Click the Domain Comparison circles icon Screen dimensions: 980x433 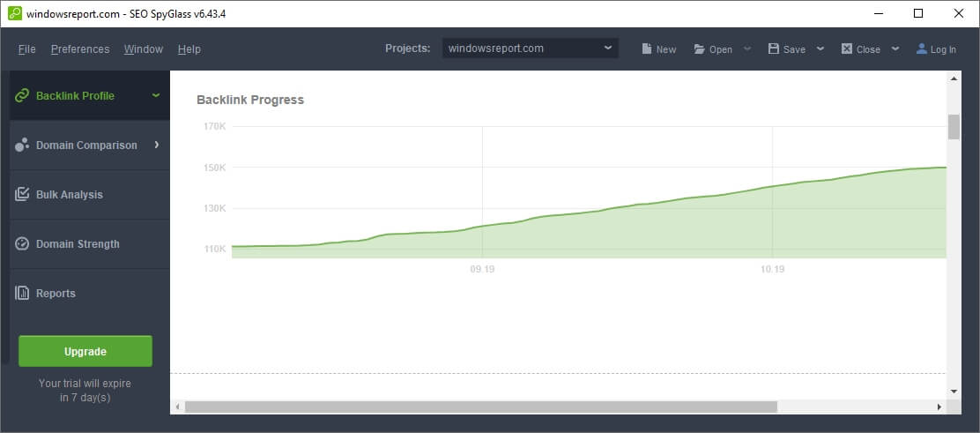pos(22,145)
